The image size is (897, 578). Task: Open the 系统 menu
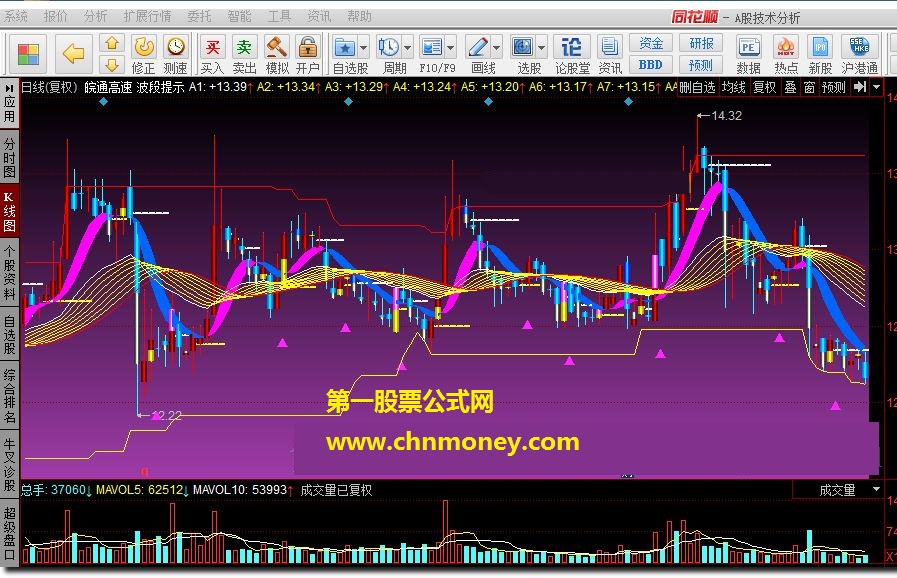[15, 17]
